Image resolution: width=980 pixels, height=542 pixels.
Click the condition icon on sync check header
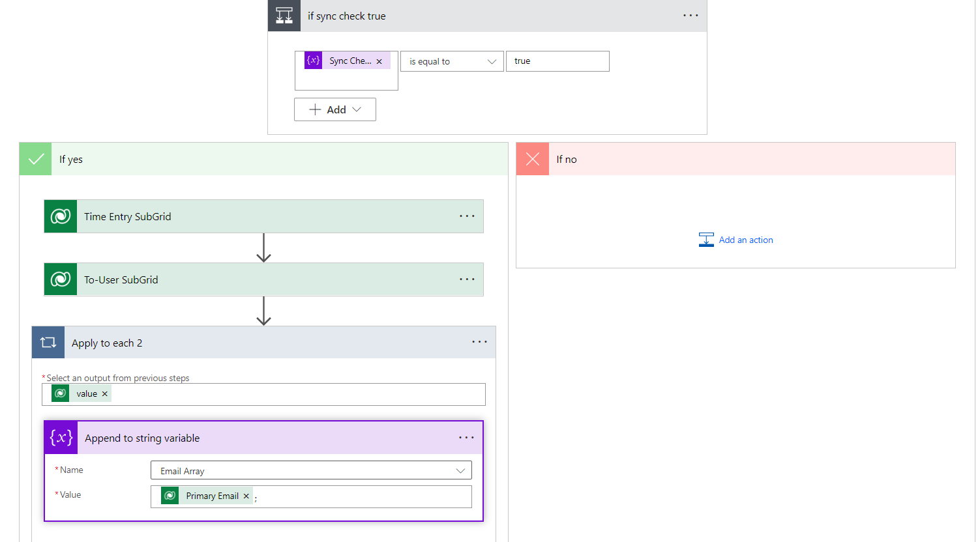tap(284, 16)
